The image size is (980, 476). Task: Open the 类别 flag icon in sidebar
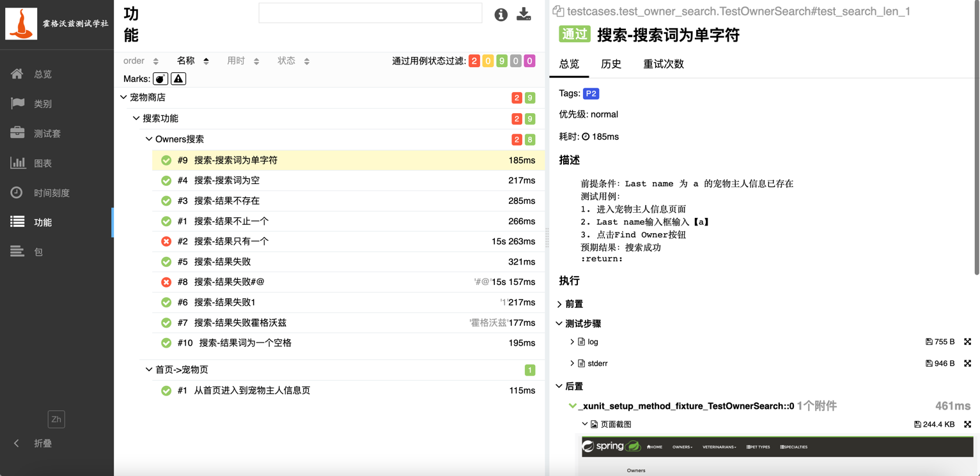17,103
